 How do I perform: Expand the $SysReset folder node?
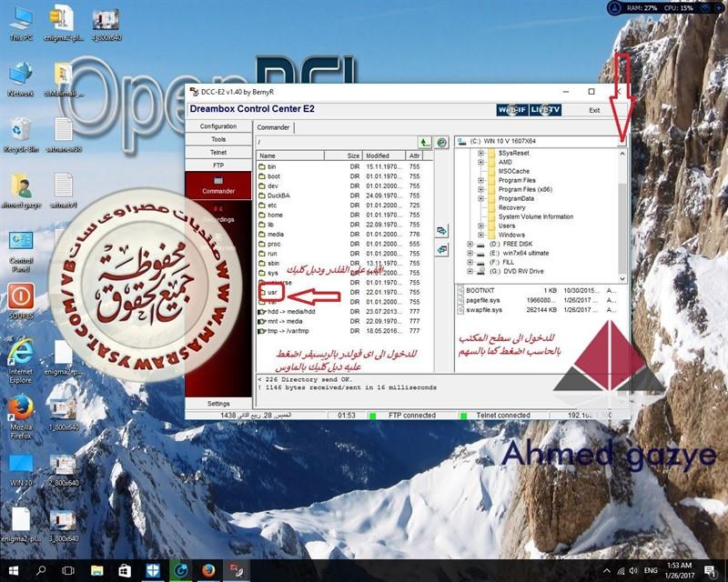pos(480,153)
